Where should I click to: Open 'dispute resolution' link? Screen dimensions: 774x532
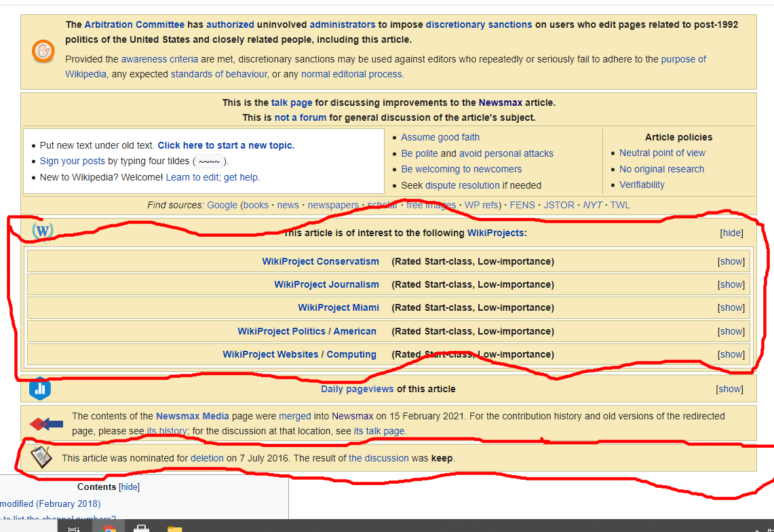tap(463, 185)
